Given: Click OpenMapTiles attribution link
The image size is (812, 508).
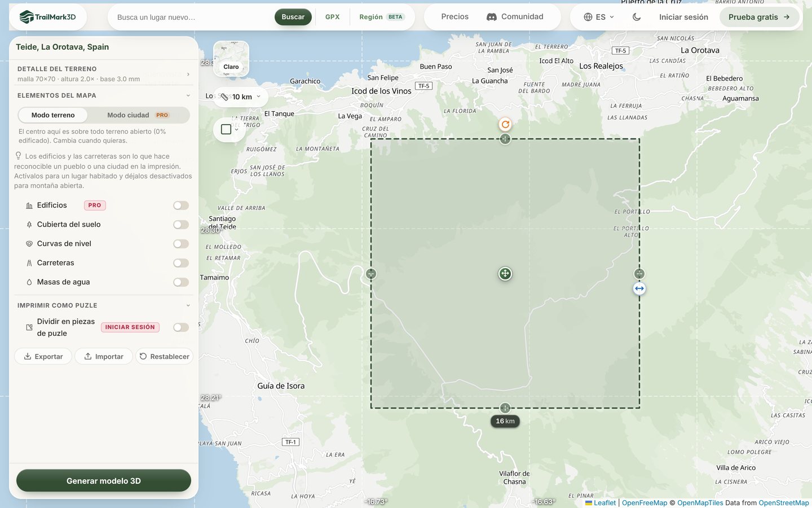Looking at the screenshot, I should 700,503.
